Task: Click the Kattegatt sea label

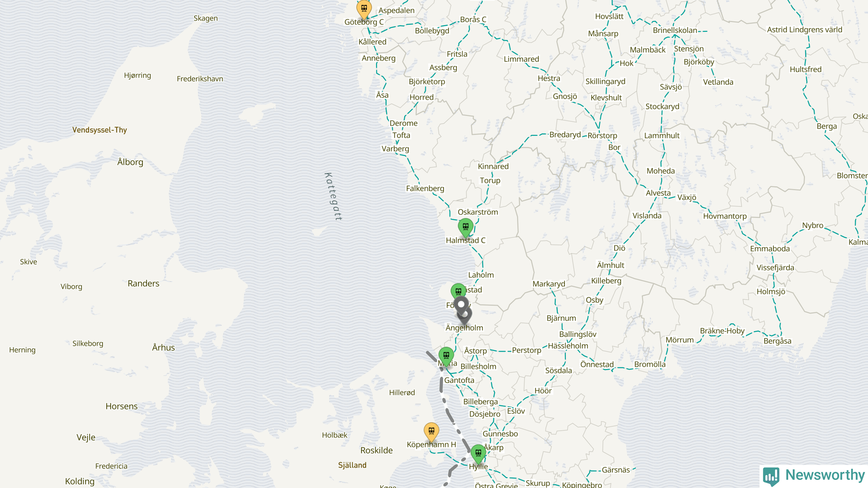Action: tap(333, 197)
